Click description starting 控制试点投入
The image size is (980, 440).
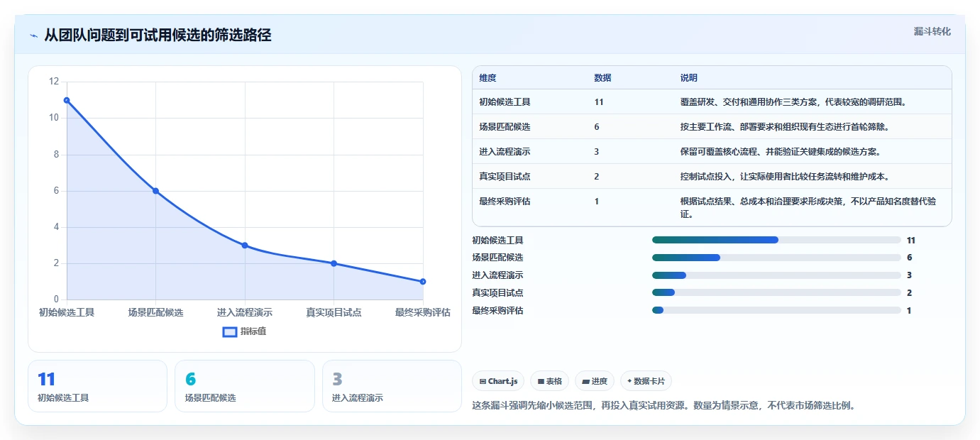click(x=785, y=176)
